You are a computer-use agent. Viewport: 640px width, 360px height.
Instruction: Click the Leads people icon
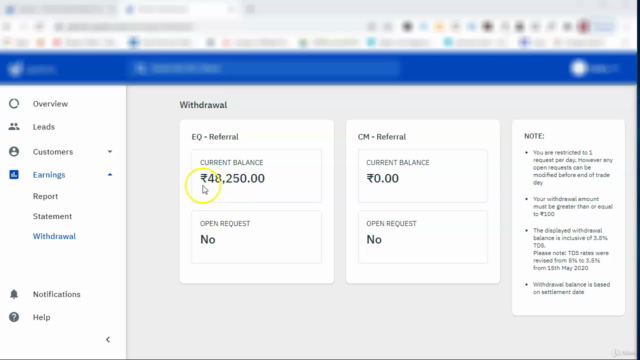(x=14, y=127)
